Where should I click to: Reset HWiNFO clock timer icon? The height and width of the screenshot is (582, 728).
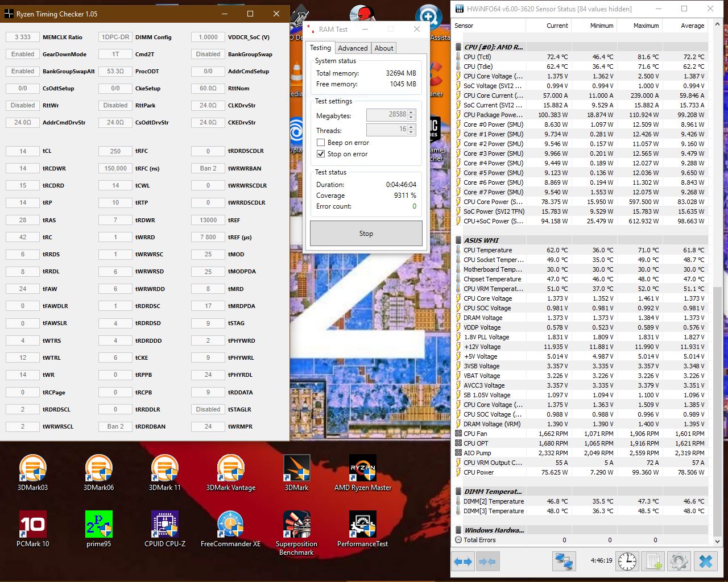click(x=627, y=562)
